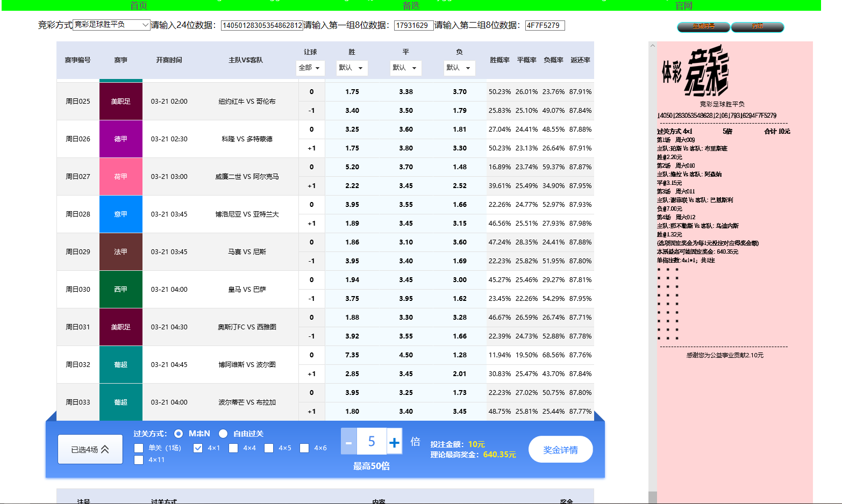The width and height of the screenshot is (842, 504).
Task: Select win odds 1.88 for 奥斯汀FC VS 西雅图
Action: coord(352,318)
